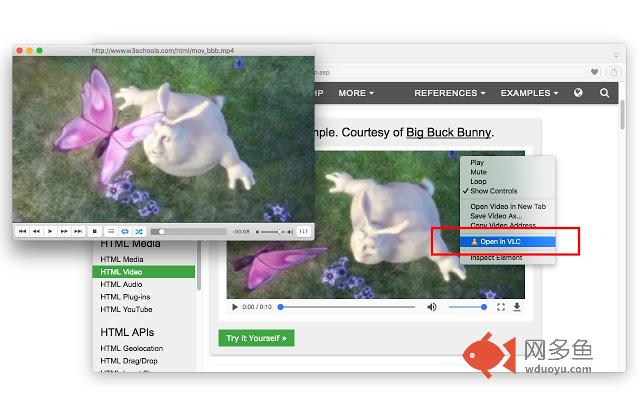Choose Open Video in New Tab
Screen dimensions: 640x400
[x=507, y=207]
